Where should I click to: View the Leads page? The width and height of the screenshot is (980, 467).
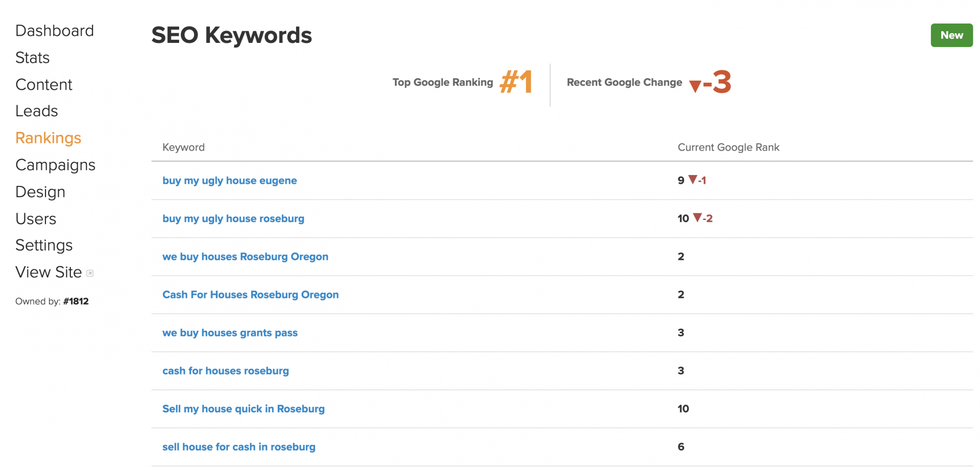click(36, 111)
